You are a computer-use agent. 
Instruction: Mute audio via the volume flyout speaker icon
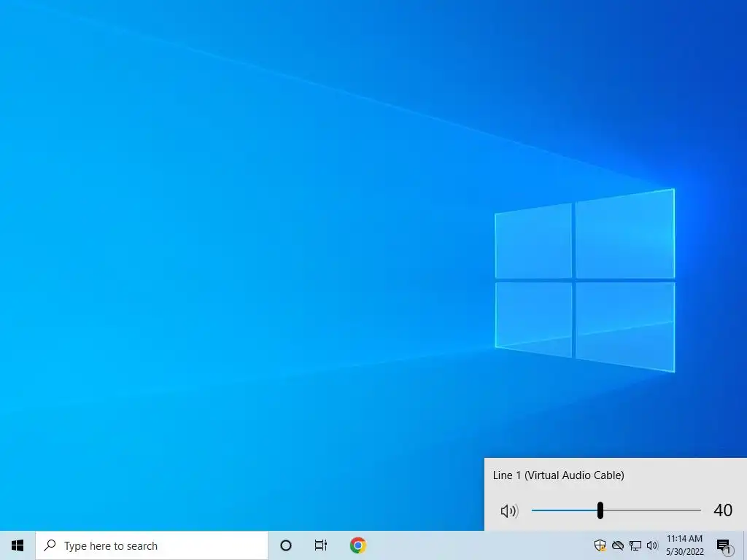coord(509,511)
